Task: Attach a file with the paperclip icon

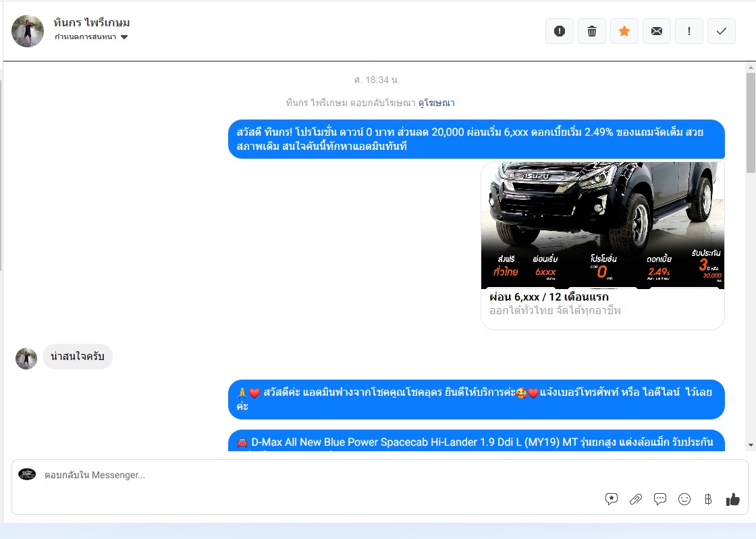Action: point(636,499)
